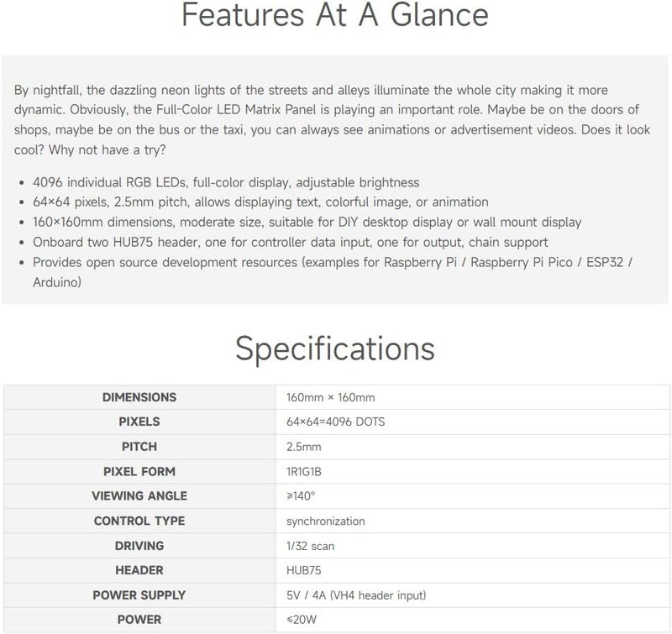Click the "synchronization" control type value
The height and width of the screenshot is (634, 672).
pos(325,521)
